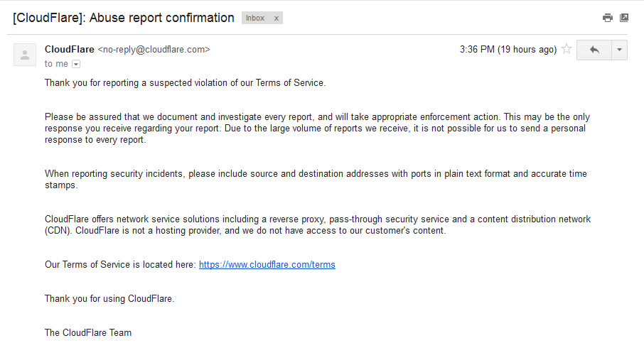Click the no-reply@cloudflare.com address
The height and width of the screenshot is (343, 644).
pos(154,50)
